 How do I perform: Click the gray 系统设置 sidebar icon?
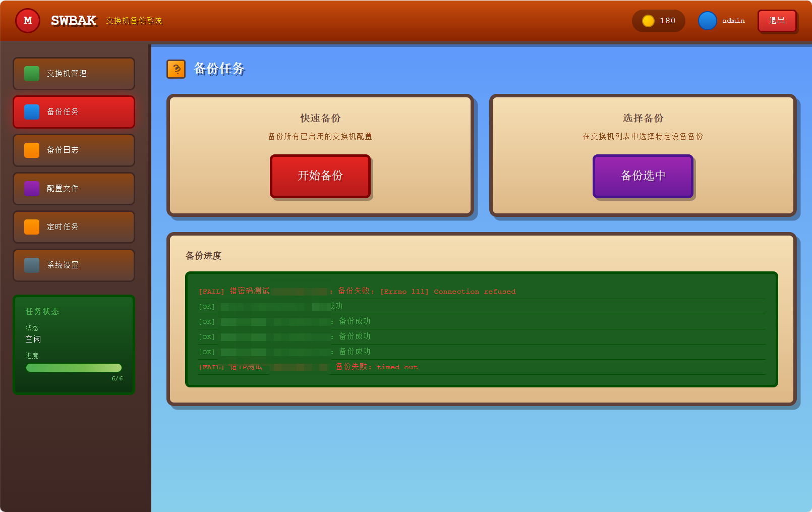[32, 265]
